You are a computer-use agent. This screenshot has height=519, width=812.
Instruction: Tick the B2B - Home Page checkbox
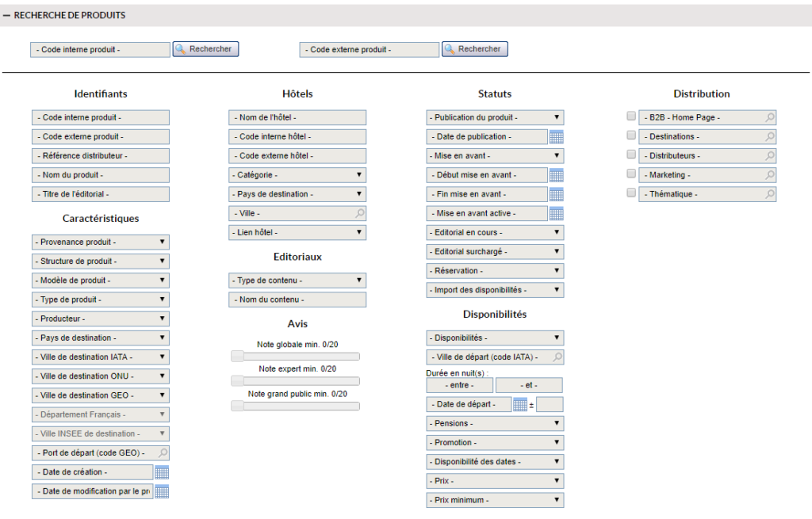coord(631,116)
